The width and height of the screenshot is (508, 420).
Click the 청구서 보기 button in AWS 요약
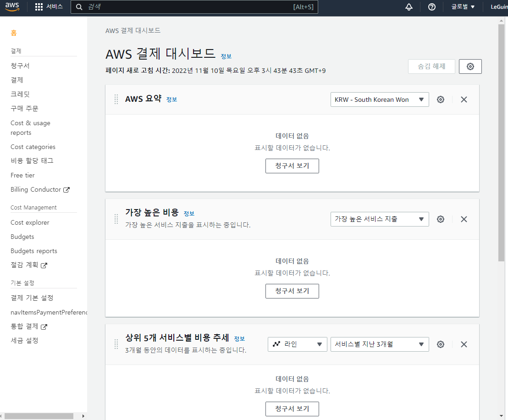(x=292, y=166)
